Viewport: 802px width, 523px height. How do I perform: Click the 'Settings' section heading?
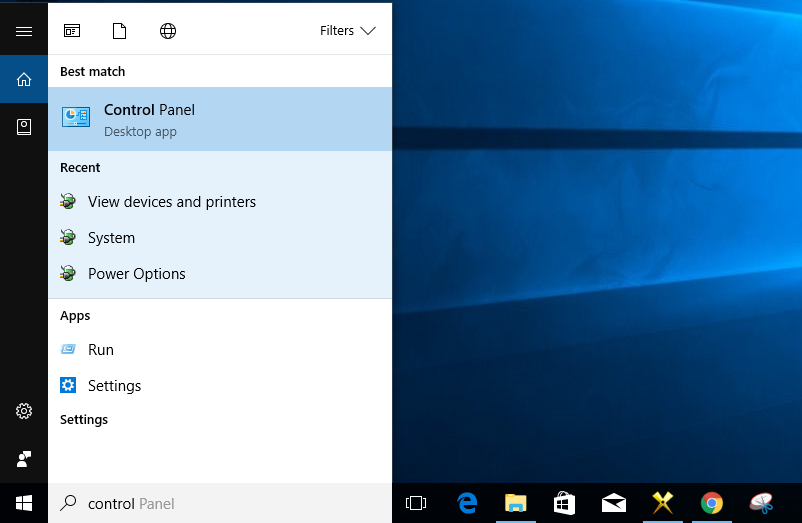84,420
